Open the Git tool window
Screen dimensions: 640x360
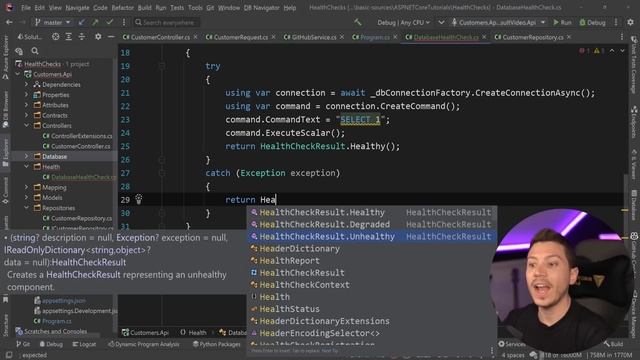coord(23,344)
